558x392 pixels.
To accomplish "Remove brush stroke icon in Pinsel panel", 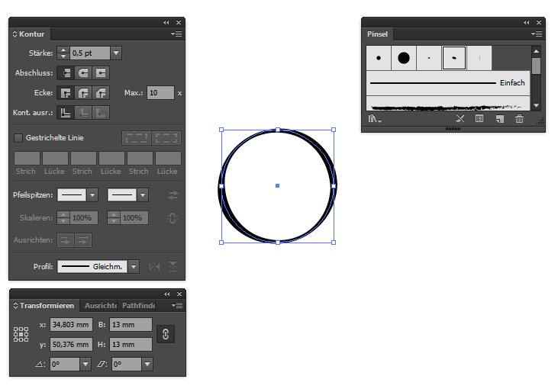I will click(460, 119).
